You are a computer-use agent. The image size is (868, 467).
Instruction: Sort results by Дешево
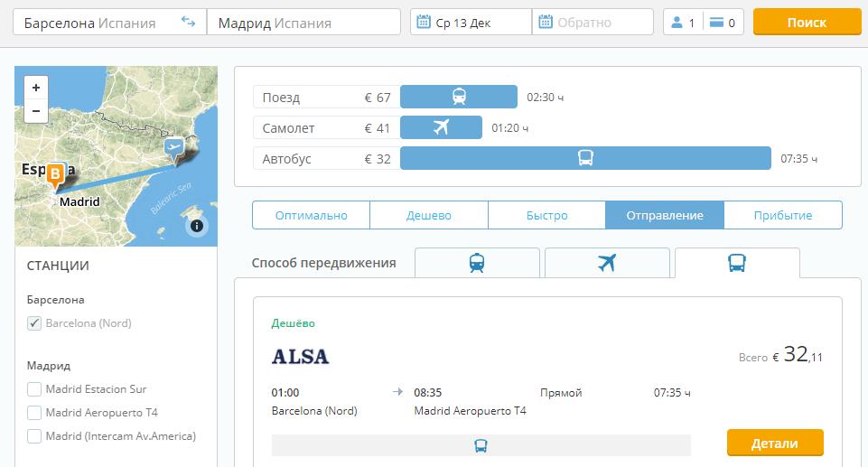click(x=428, y=216)
